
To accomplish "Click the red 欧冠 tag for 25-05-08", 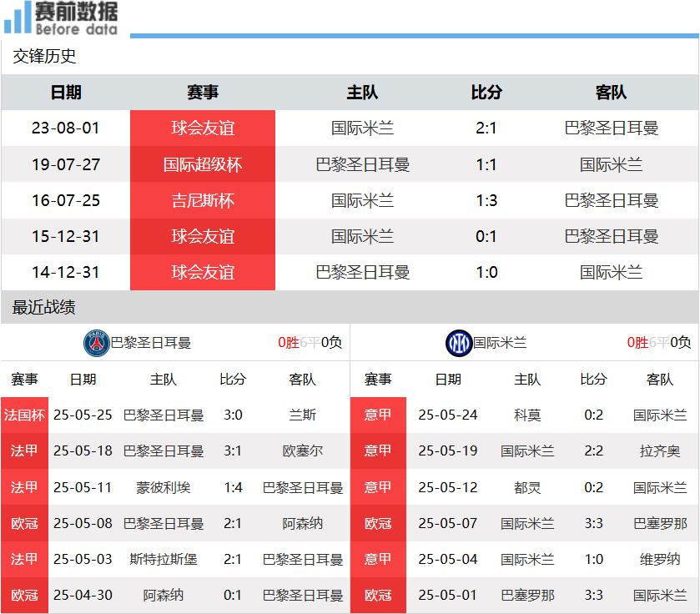I will point(24,523).
